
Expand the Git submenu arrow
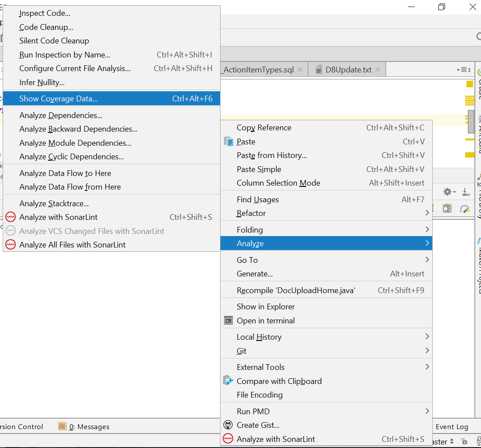tap(427, 350)
